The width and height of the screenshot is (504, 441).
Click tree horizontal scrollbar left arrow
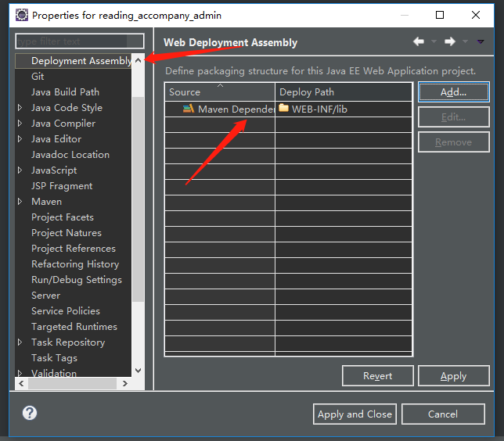point(21,383)
